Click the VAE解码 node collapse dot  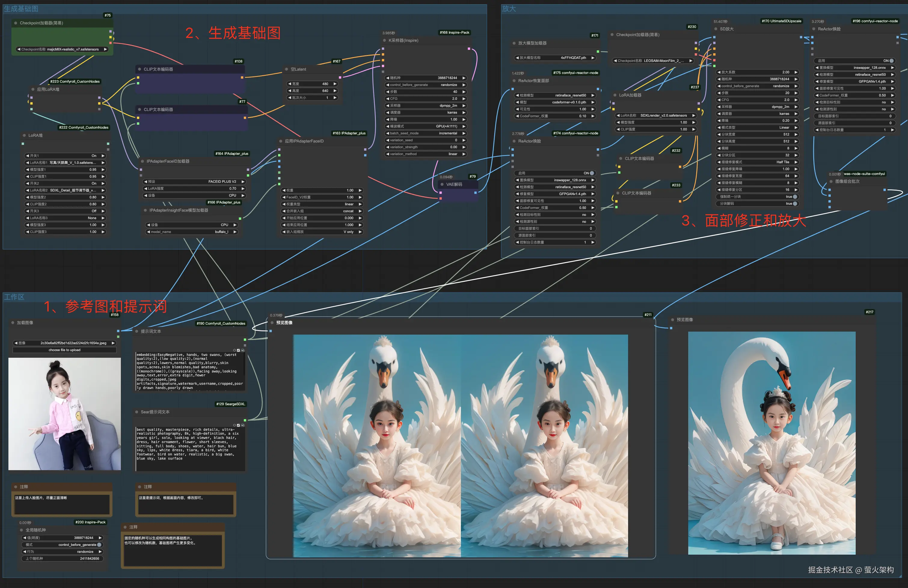click(442, 184)
